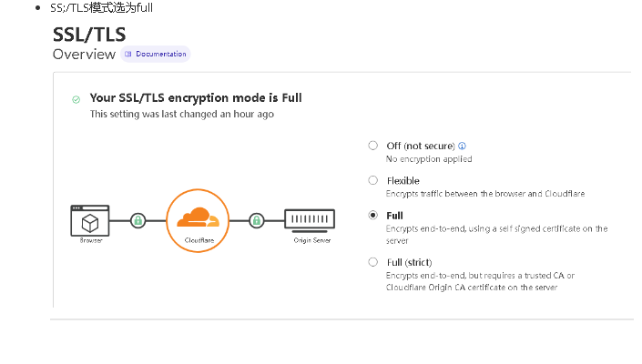Click the info icon next to Off (not secure)
Screen dimensions: 642x364
click(x=463, y=146)
